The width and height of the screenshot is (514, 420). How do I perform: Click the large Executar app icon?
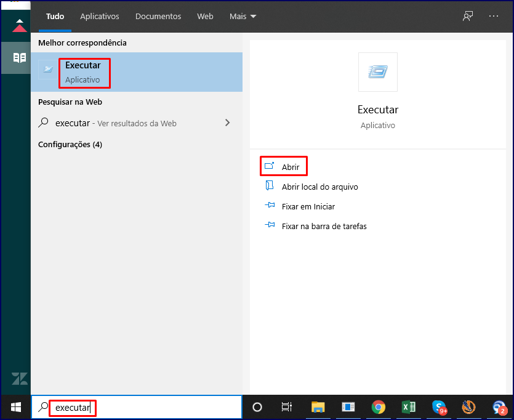[x=377, y=72]
